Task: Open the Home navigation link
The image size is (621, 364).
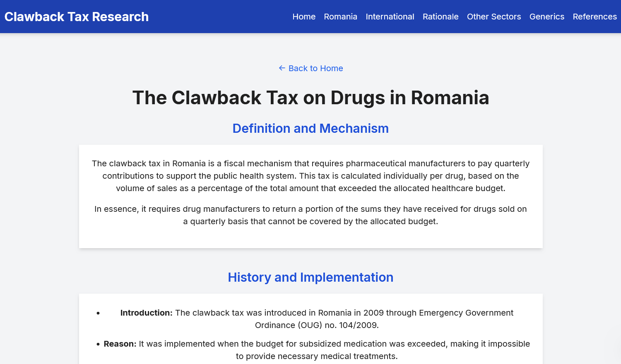Action: coord(304,17)
